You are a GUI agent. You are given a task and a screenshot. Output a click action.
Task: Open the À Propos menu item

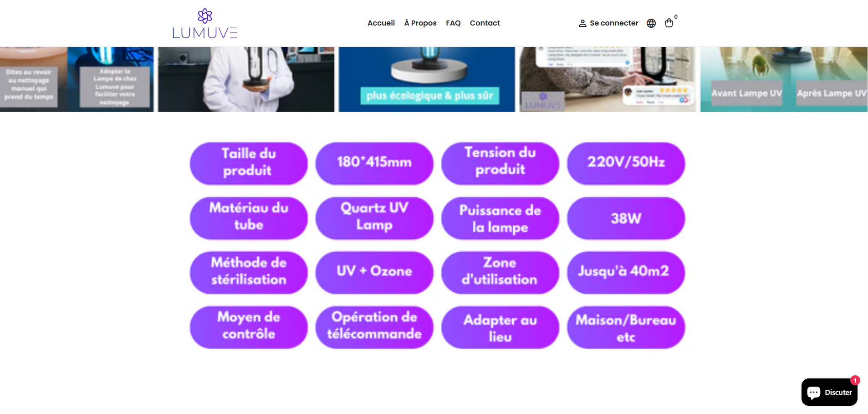pos(420,23)
